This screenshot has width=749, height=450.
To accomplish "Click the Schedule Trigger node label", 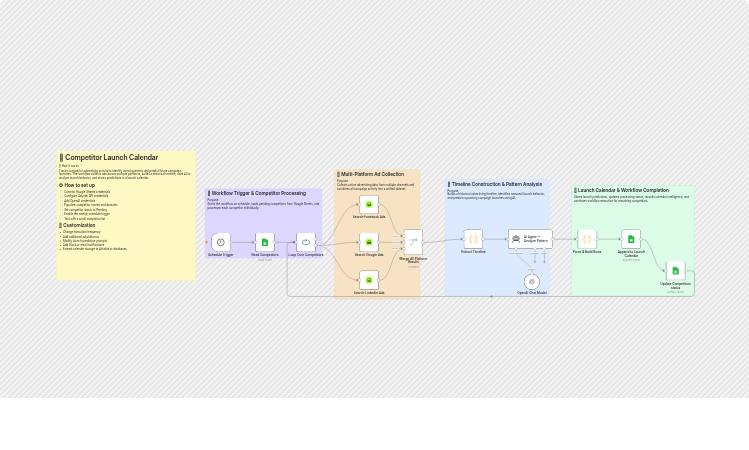I will point(221,255).
